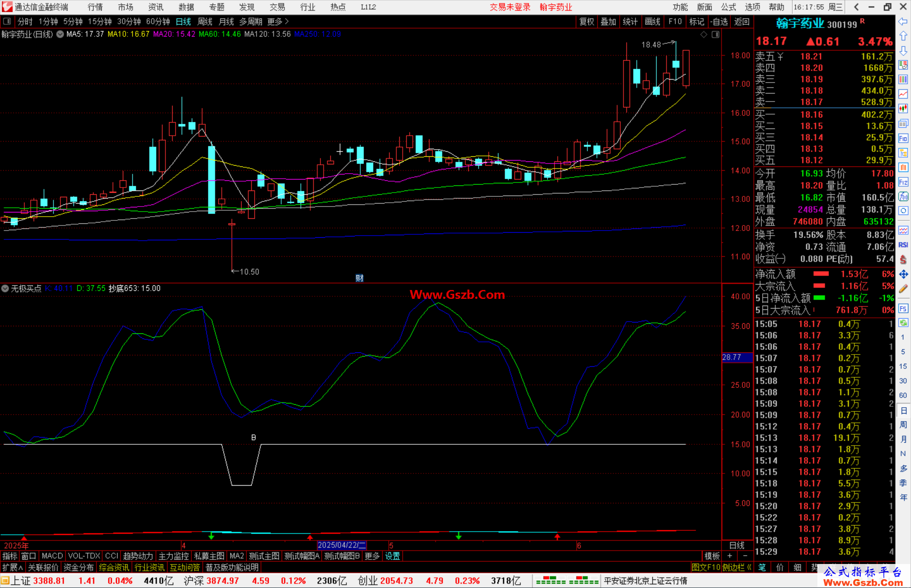Click the up arrow icon in the right sidebar
Image resolution: width=911 pixels, height=588 pixels.
903,36
